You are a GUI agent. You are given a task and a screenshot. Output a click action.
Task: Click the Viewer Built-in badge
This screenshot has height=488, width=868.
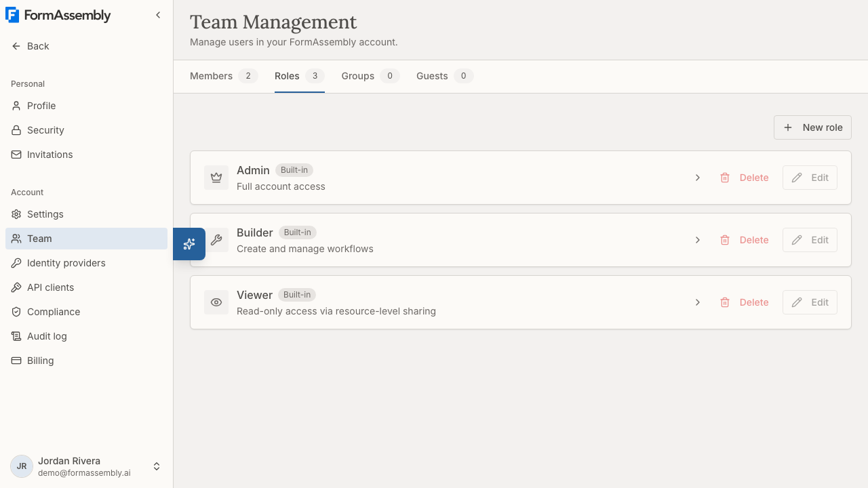tap(297, 295)
